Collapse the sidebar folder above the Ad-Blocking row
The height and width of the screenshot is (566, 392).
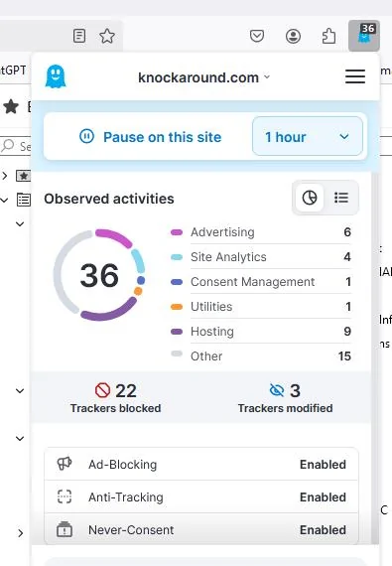pyautogui.click(x=20, y=438)
